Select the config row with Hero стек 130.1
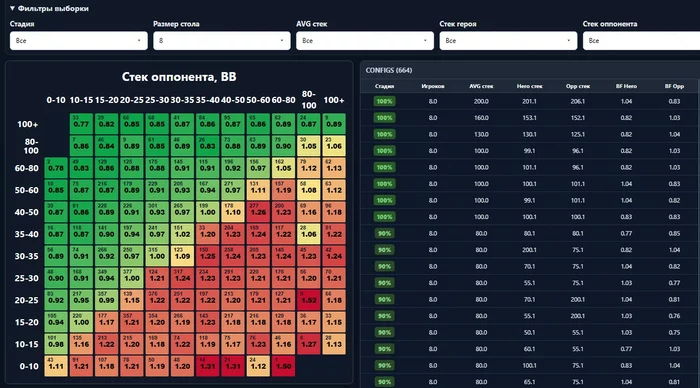This screenshot has height=388, width=700. pos(530,134)
